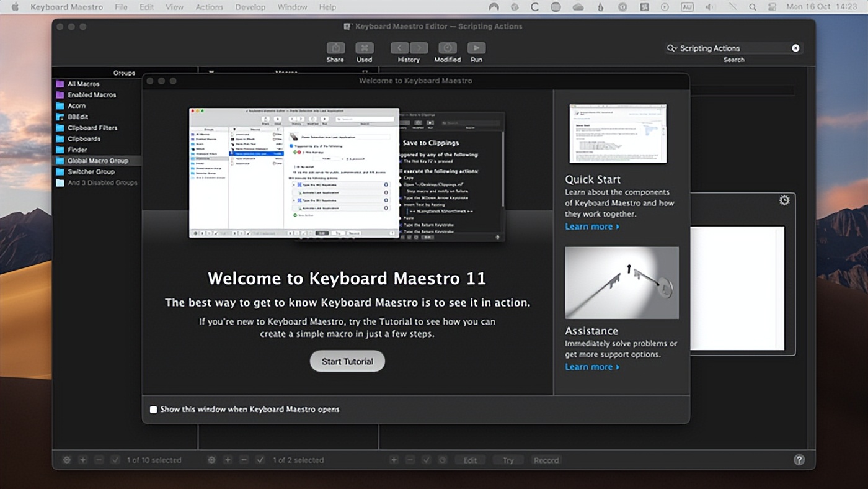Open the gear menu in the editor panel
Image resolution: width=868 pixels, height=489 pixels.
(x=784, y=200)
